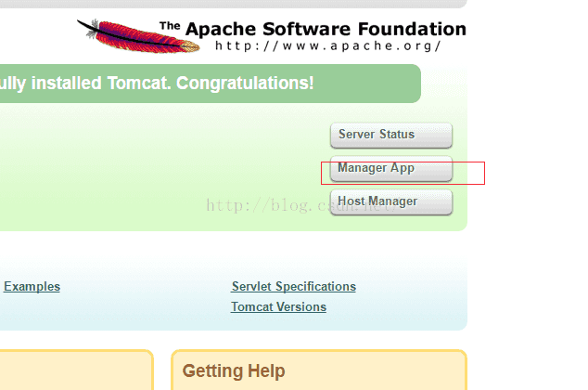Click the Apache Software Foundation title

pos(313,29)
